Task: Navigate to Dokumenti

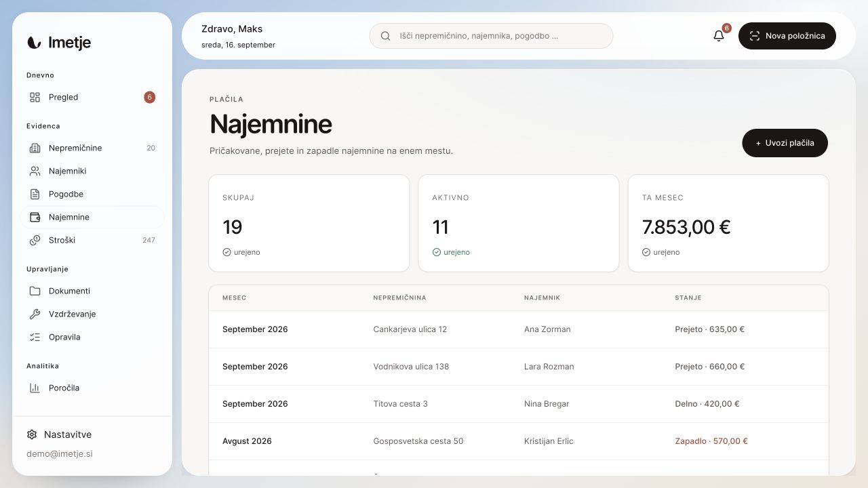Action: click(92, 291)
